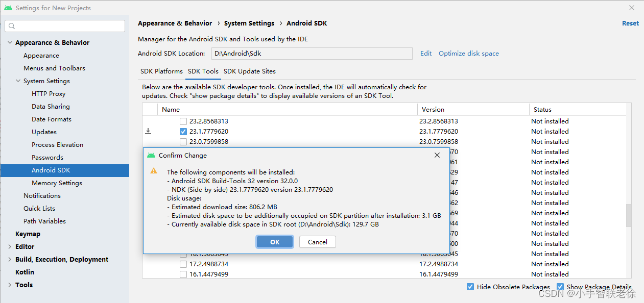Click System Settings in breadcrumb

pos(249,23)
